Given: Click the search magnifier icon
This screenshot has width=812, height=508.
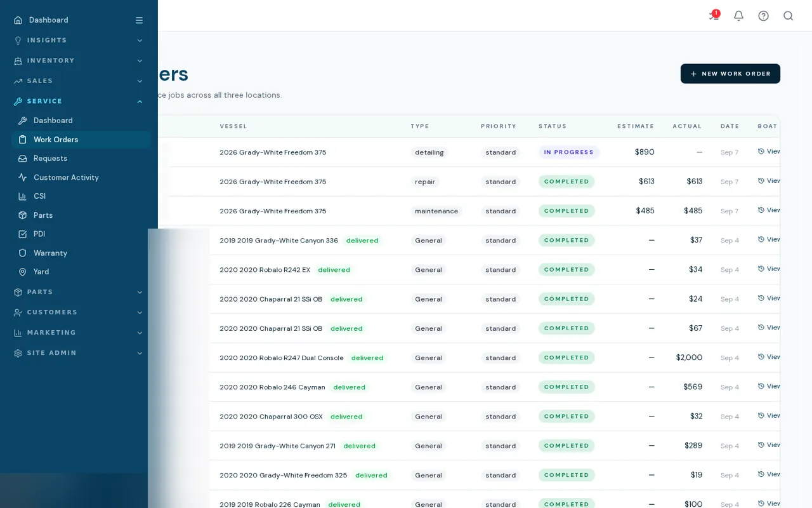Looking at the screenshot, I should pos(788,16).
